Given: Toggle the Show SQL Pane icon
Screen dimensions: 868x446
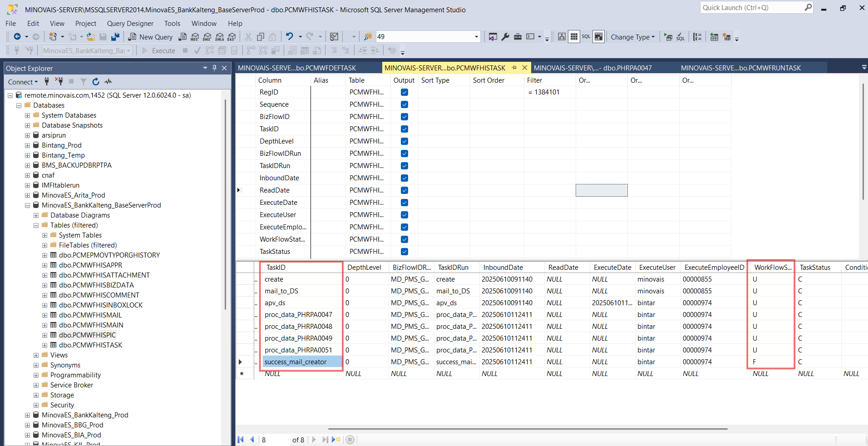Looking at the screenshot, I should pyautogui.click(x=586, y=37).
